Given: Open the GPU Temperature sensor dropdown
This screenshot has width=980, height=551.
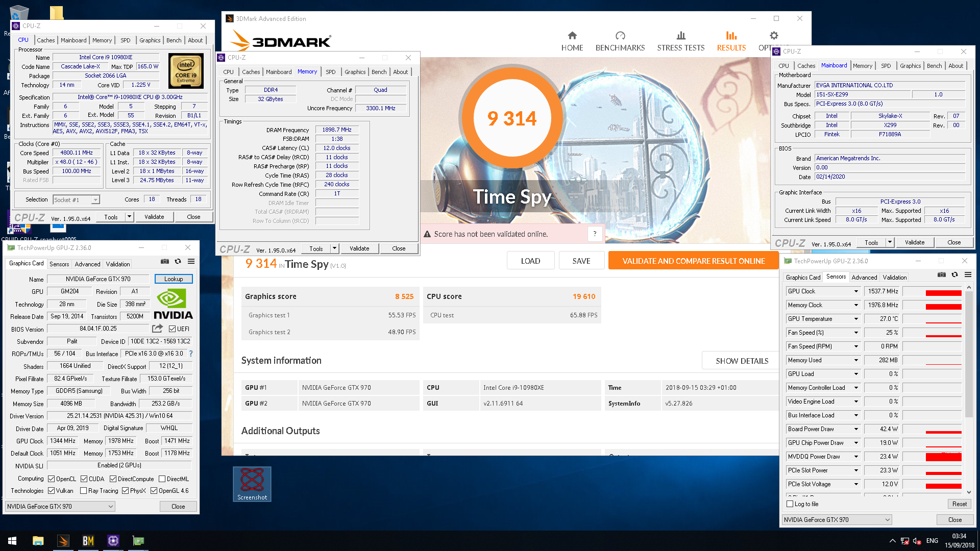Looking at the screenshot, I should click(x=856, y=319).
